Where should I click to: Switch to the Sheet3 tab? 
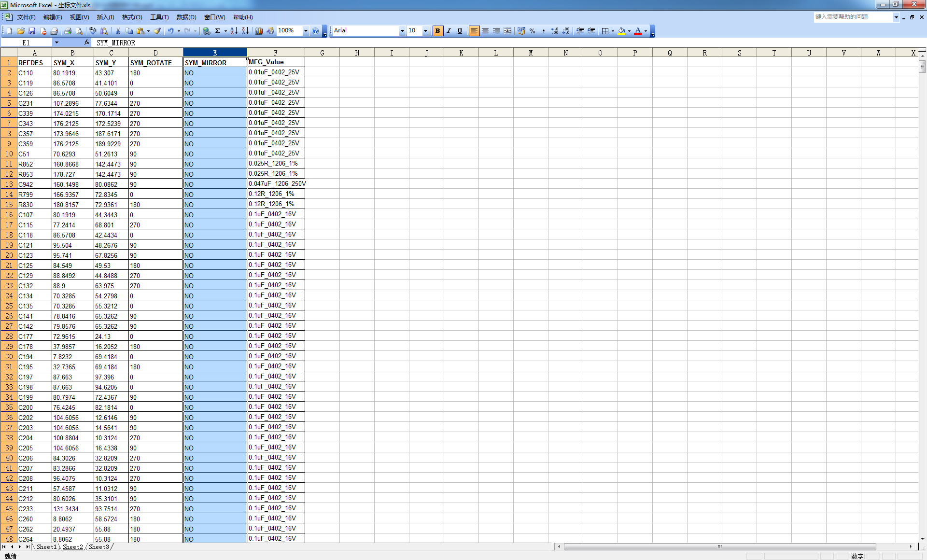99,547
